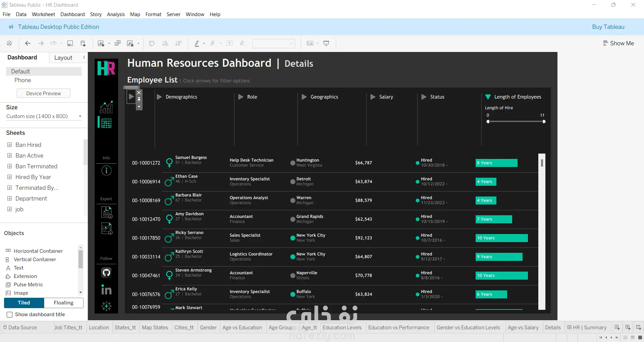Select the Tiled object mode
This screenshot has width=644, height=342.
click(x=24, y=303)
